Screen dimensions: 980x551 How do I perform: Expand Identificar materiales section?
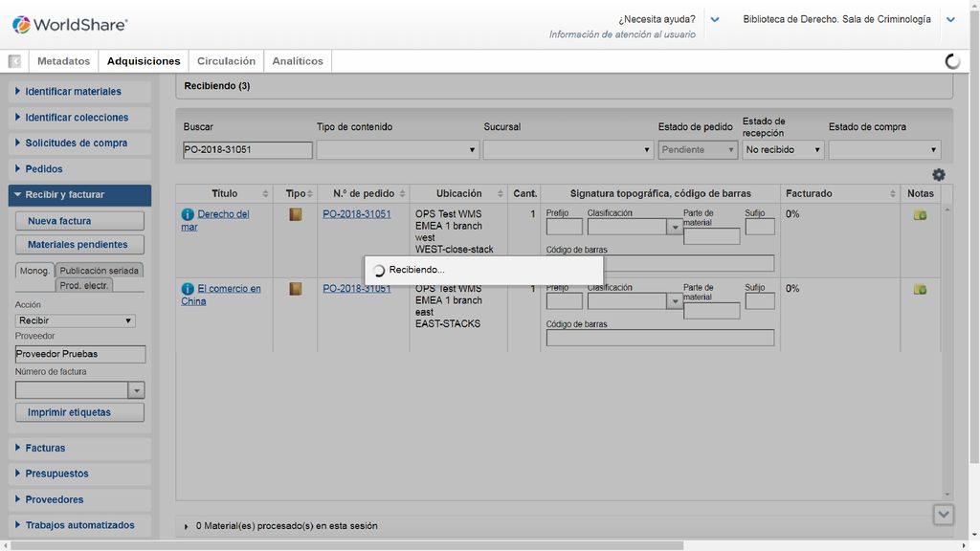point(79,91)
